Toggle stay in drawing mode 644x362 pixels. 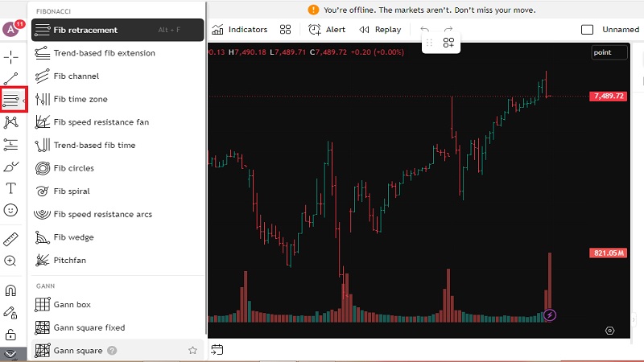click(x=10, y=313)
